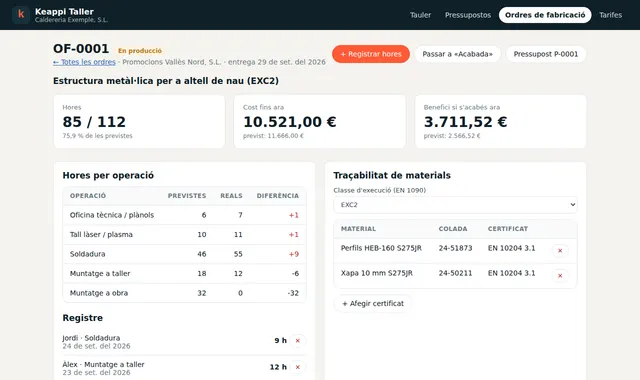Click the Perfils HEB-160 S275JR material name
Image resolution: width=640 pixels, height=380 pixels.
(x=381, y=248)
